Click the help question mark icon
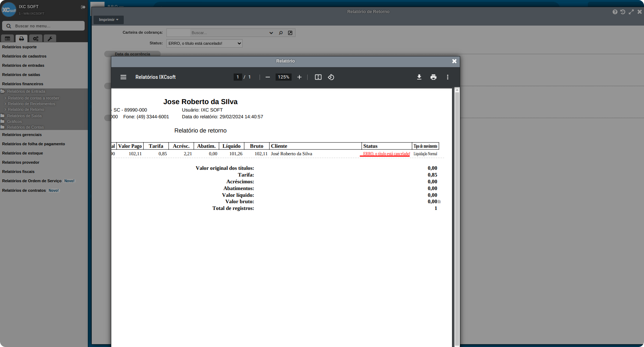 pos(615,12)
